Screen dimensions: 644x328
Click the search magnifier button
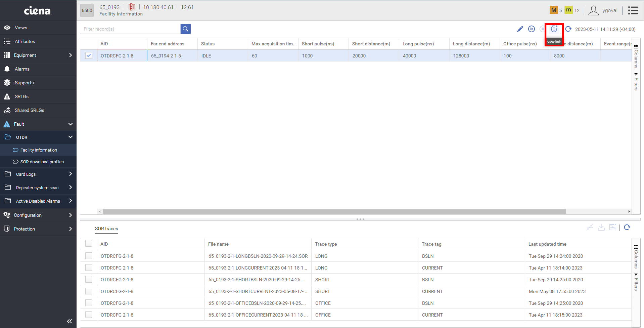185,29
